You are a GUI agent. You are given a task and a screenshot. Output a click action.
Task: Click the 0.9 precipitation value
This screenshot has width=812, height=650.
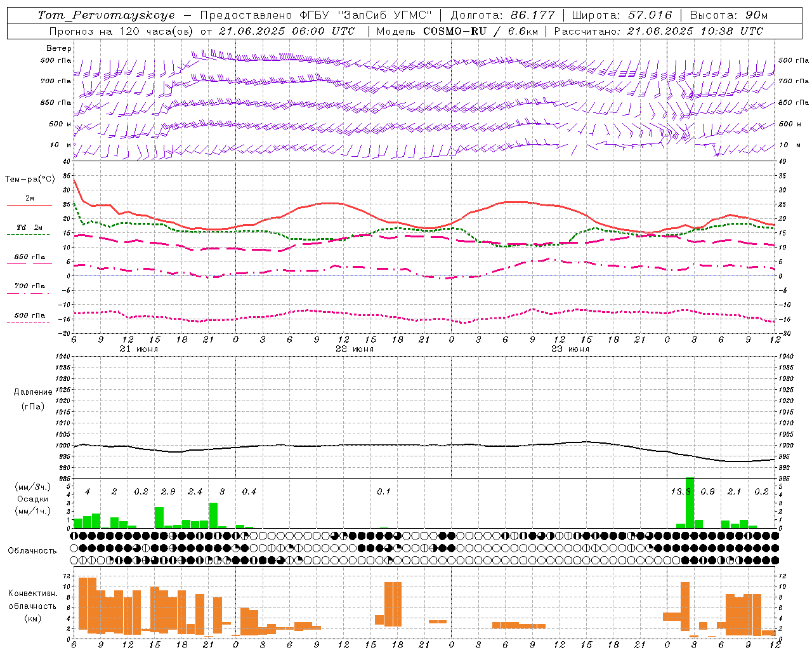pos(708,492)
